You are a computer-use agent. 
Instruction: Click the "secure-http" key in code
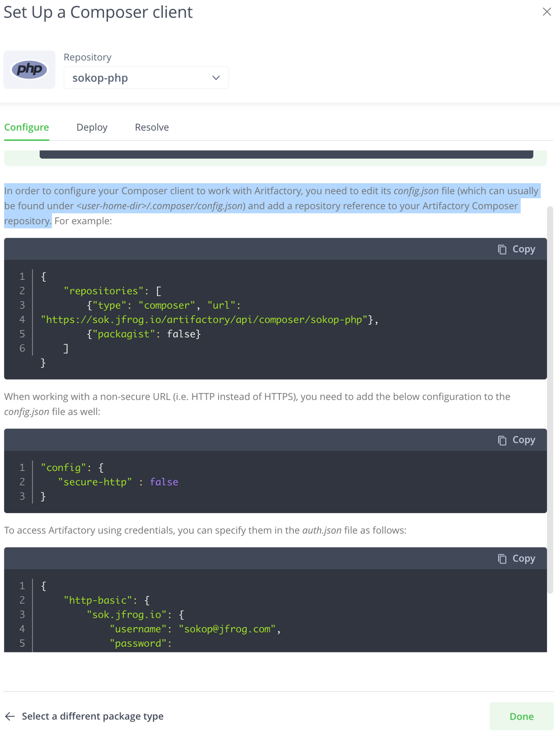[x=95, y=482]
